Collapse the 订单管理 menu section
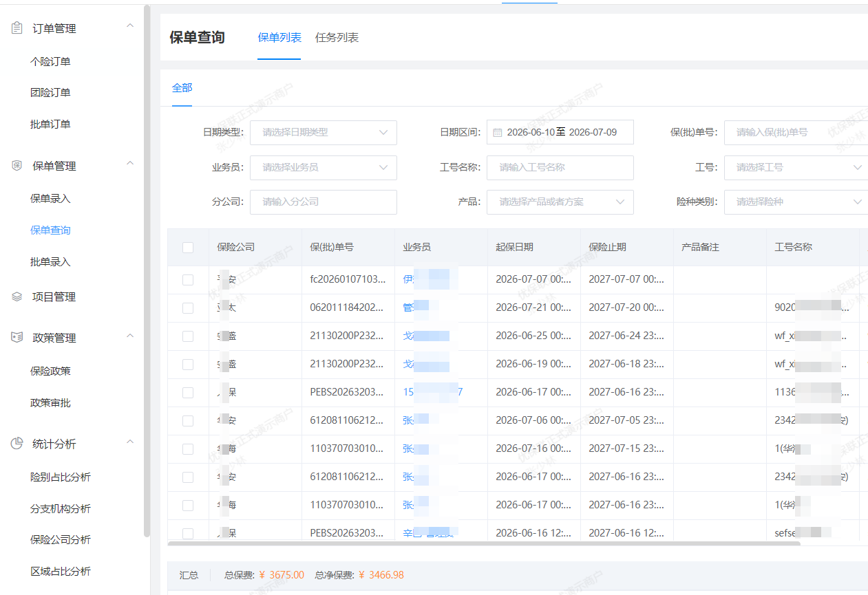The width and height of the screenshot is (868, 595). pos(130,26)
